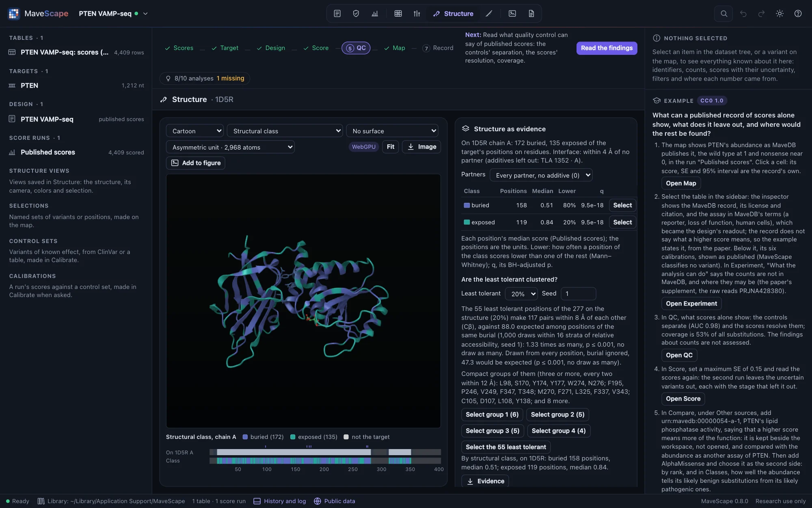
Task: Click Select for the exposed class row
Action: (622, 222)
